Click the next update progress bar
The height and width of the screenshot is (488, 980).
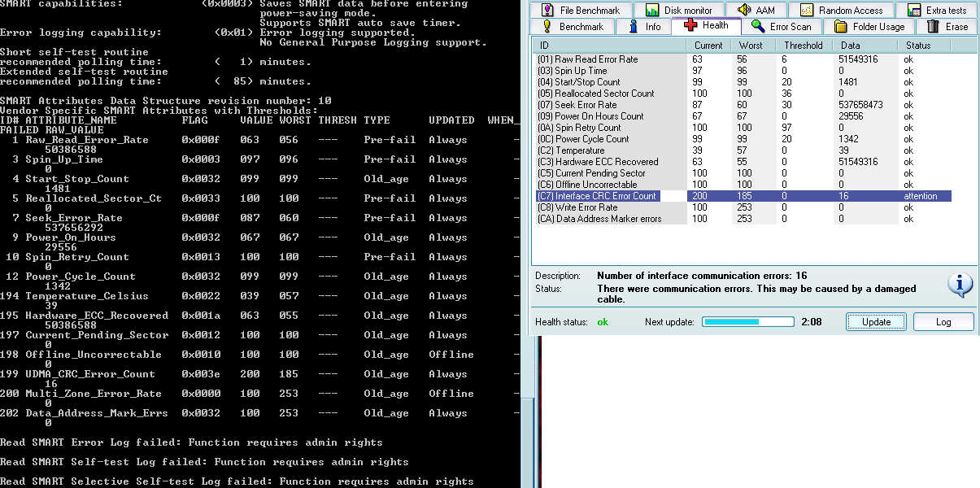point(747,322)
